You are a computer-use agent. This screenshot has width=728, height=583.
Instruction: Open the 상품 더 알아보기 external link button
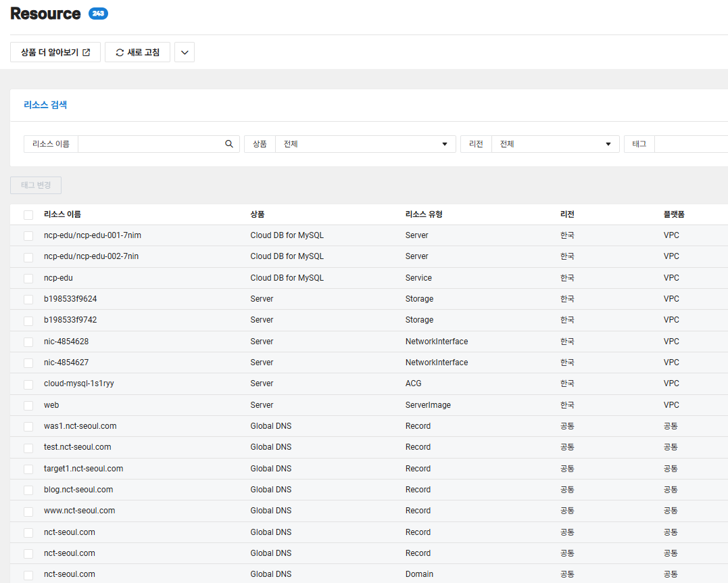tap(55, 52)
